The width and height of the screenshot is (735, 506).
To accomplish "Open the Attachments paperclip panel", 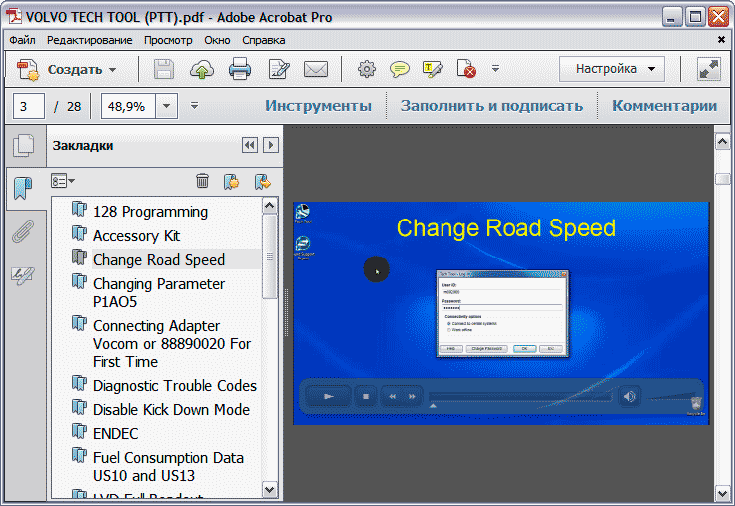I will [22, 233].
